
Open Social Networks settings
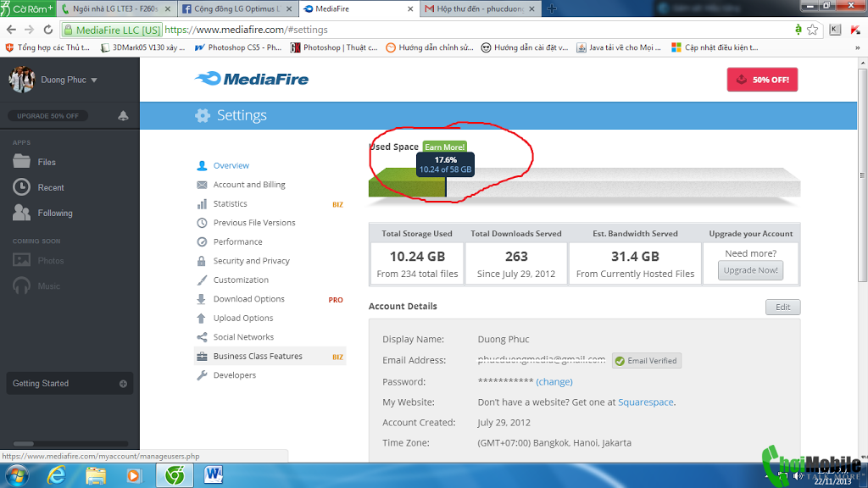pos(243,337)
